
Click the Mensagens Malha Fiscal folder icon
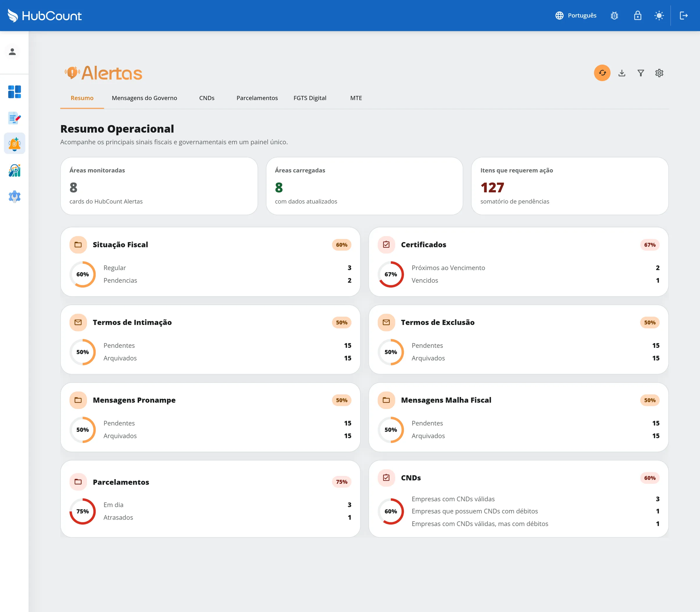click(386, 400)
